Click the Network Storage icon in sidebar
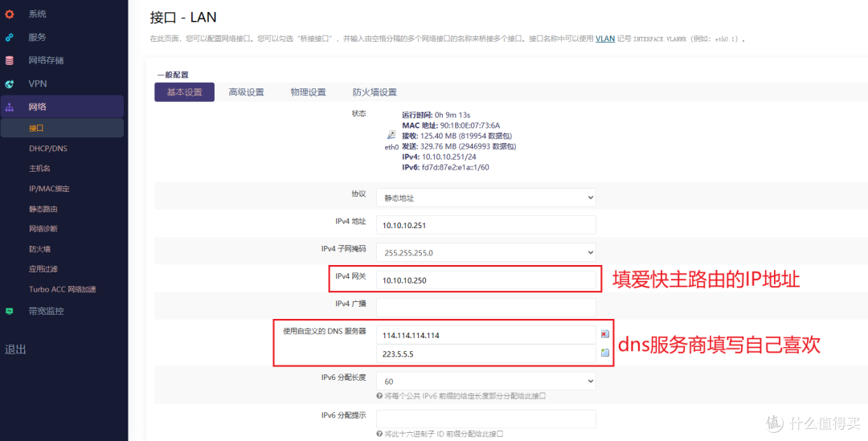This screenshot has height=441, width=868. (x=10, y=60)
